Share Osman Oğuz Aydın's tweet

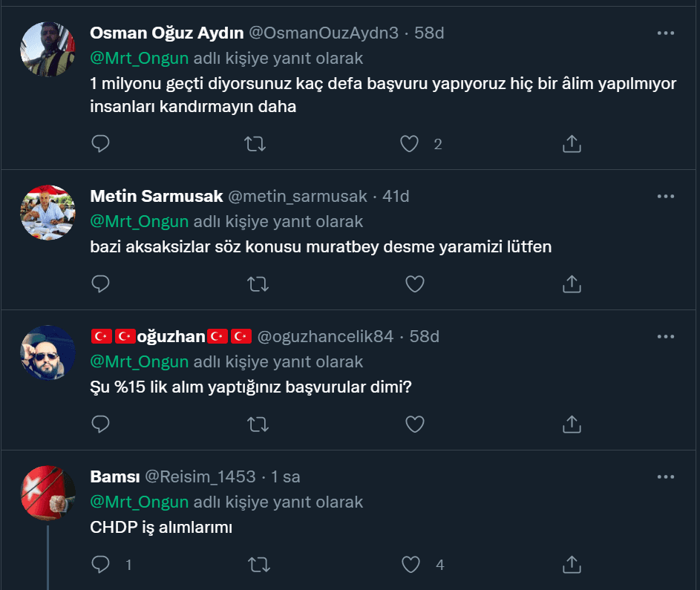[572, 144]
